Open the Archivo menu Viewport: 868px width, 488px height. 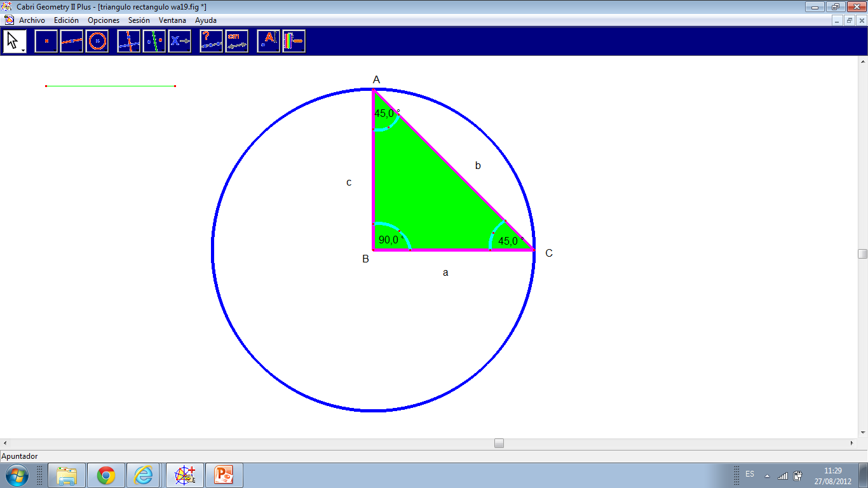click(x=32, y=20)
